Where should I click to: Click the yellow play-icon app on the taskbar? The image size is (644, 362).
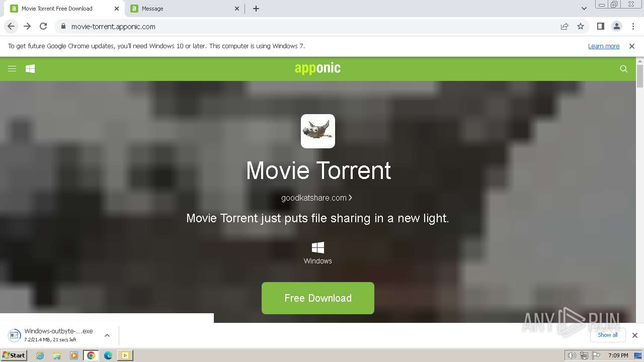click(x=125, y=355)
